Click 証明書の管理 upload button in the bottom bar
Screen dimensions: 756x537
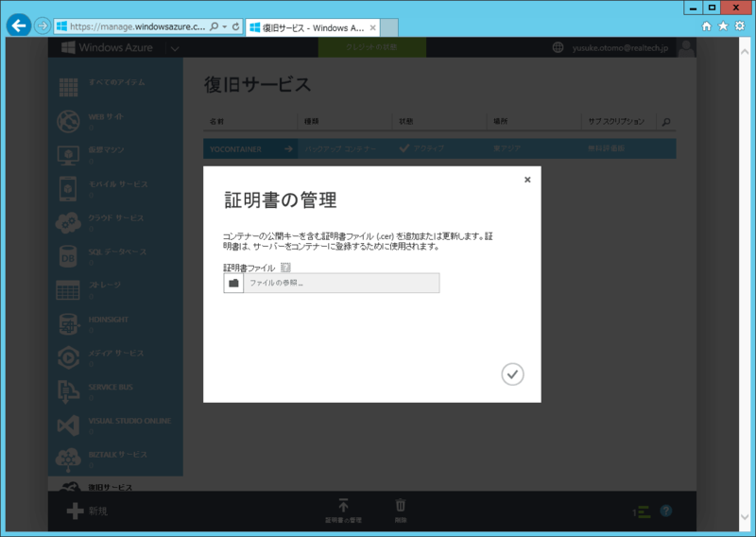pos(343,511)
